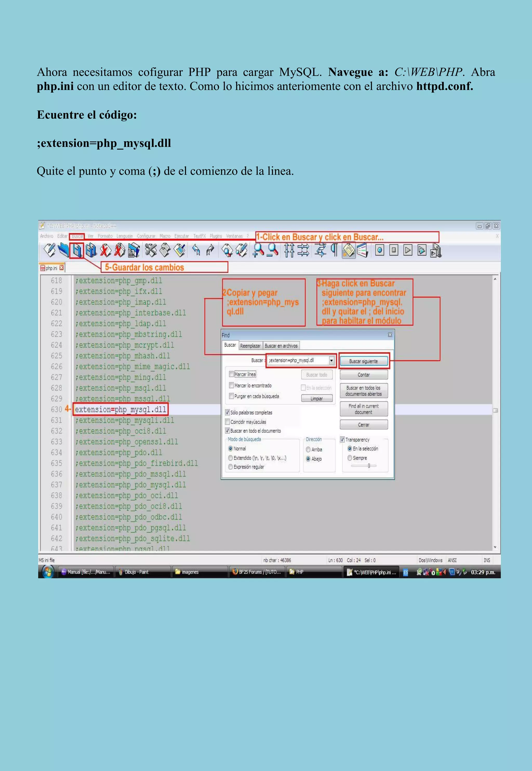Viewport: 532px width, 771px height.
Task: Check Purgar en cada búsqueda
Action: (x=231, y=396)
